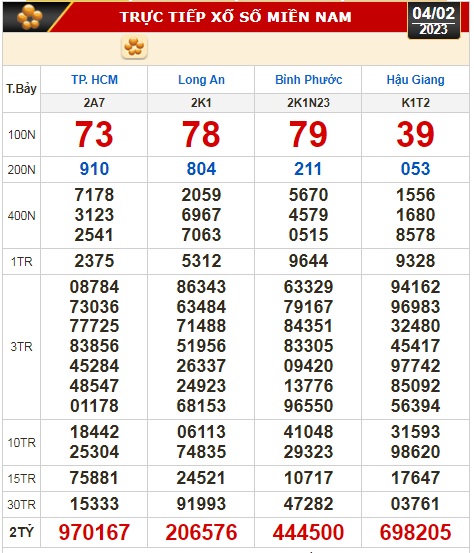
Task: Select ticket code K1T2
Action: click(x=415, y=103)
